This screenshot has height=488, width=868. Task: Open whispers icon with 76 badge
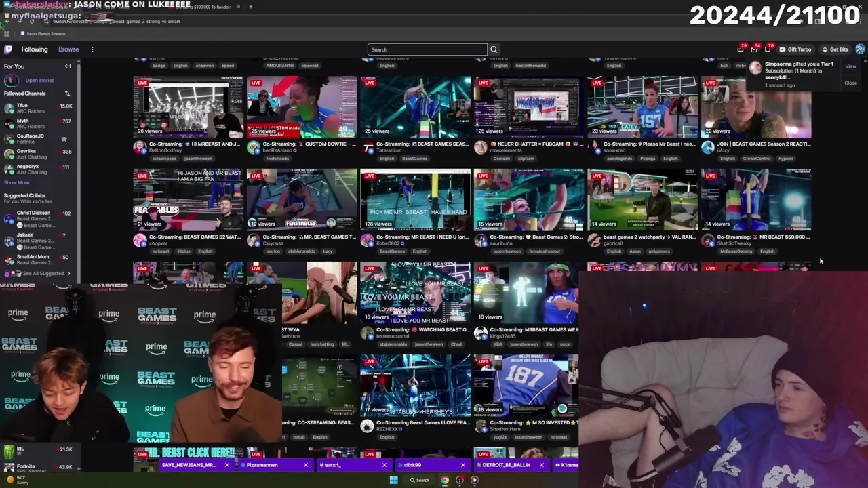pos(768,49)
